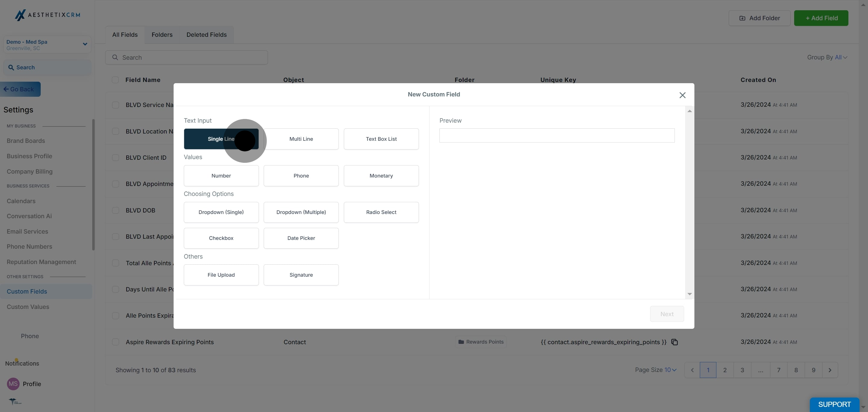This screenshot has height=412, width=868.
Task: Click the AesthetixCRM logo
Action: [x=47, y=15]
